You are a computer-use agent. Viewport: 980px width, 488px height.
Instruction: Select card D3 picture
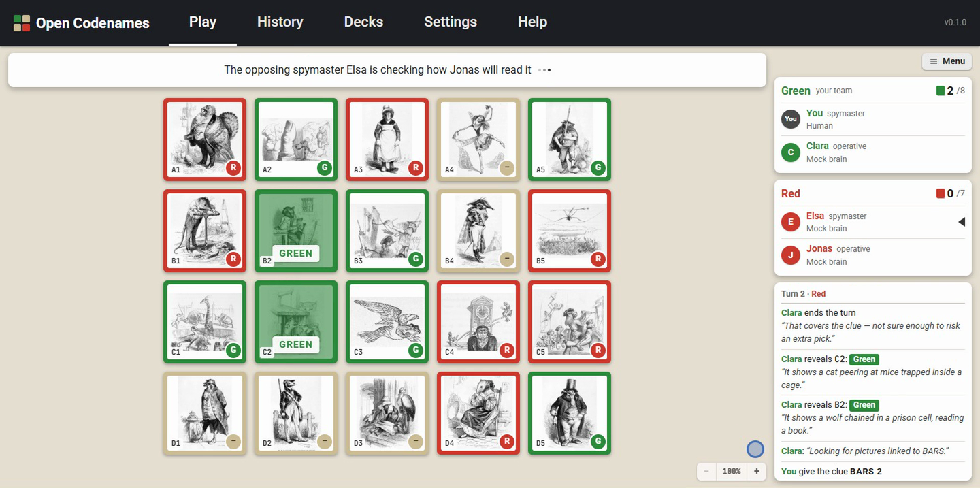click(x=387, y=413)
